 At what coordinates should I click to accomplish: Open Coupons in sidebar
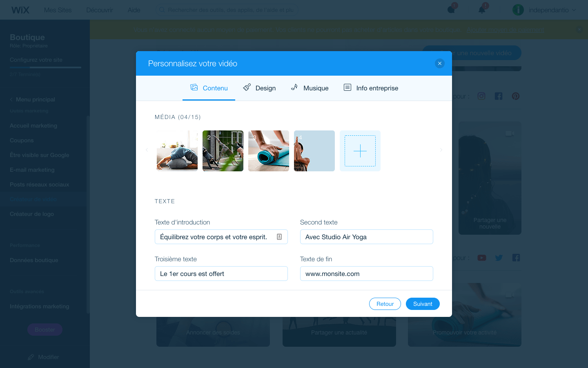coord(22,140)
